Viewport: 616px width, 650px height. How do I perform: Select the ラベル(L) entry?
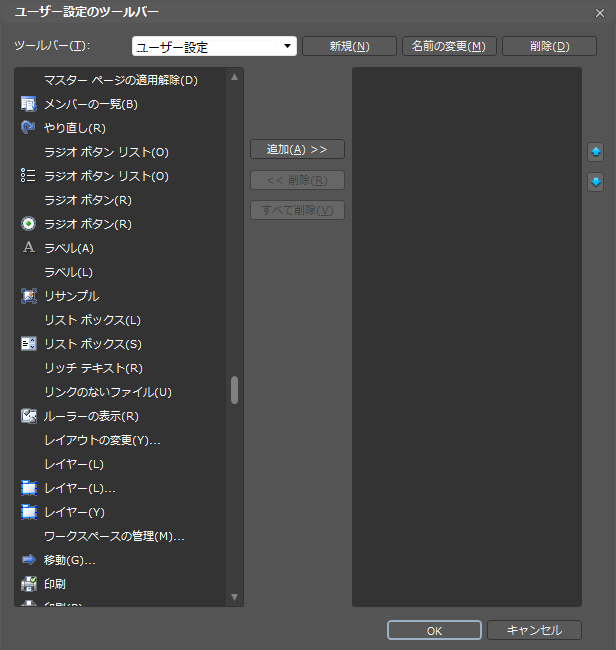(x=121, y=272)
